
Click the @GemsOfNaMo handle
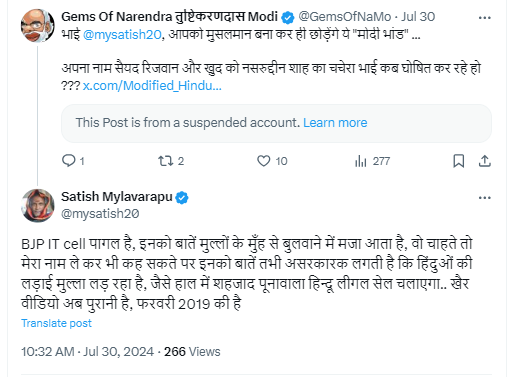[x=345, y=17]
